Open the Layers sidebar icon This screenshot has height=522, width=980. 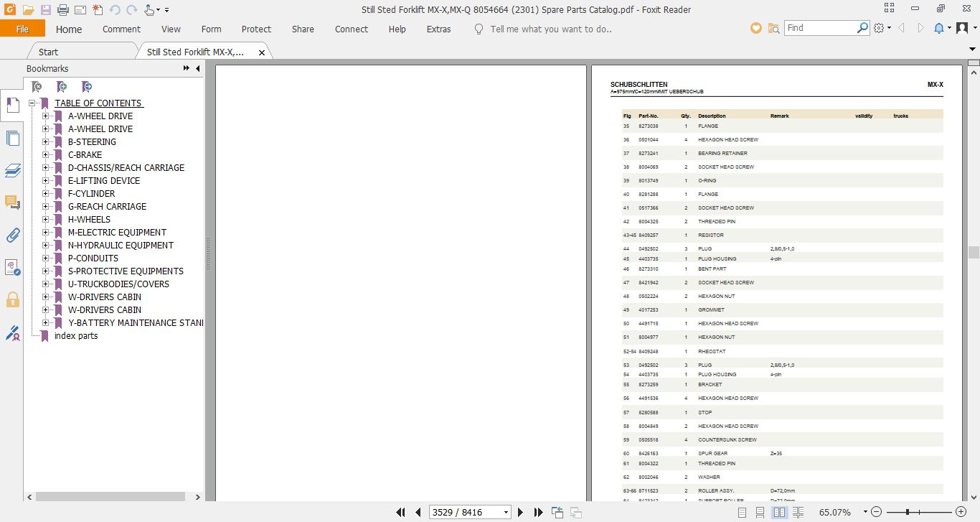click(x=12, y=170)
